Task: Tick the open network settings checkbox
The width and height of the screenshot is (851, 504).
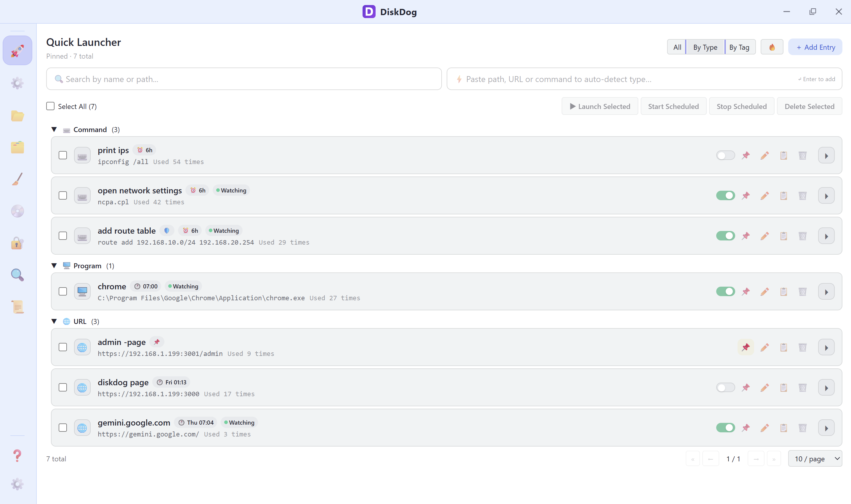Action: tap(63, 196)
